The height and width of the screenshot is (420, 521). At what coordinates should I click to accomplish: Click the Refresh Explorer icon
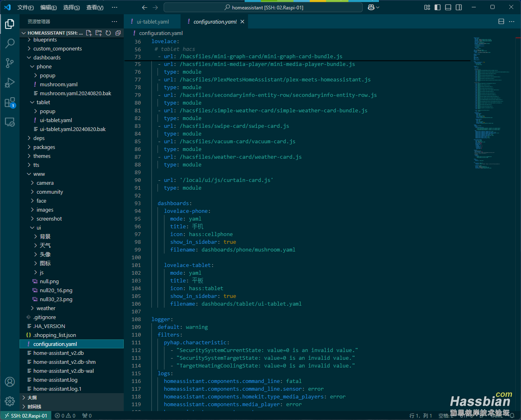tap(108, 33)
